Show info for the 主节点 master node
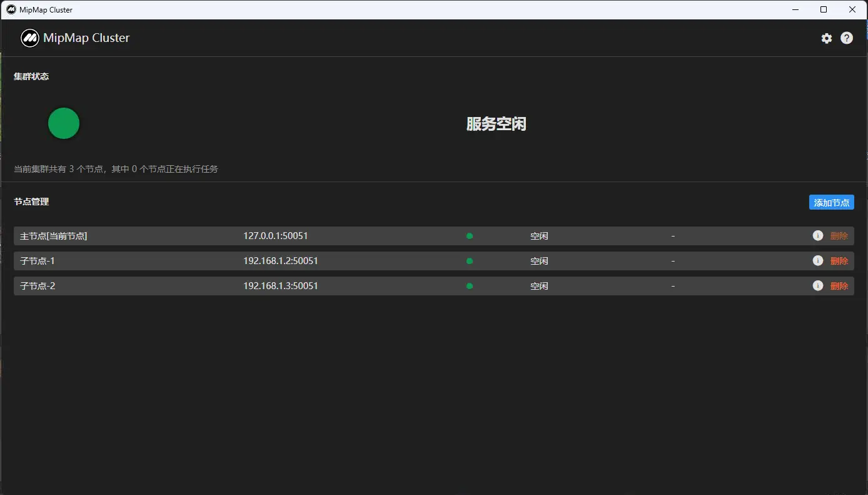 [817, 236]
